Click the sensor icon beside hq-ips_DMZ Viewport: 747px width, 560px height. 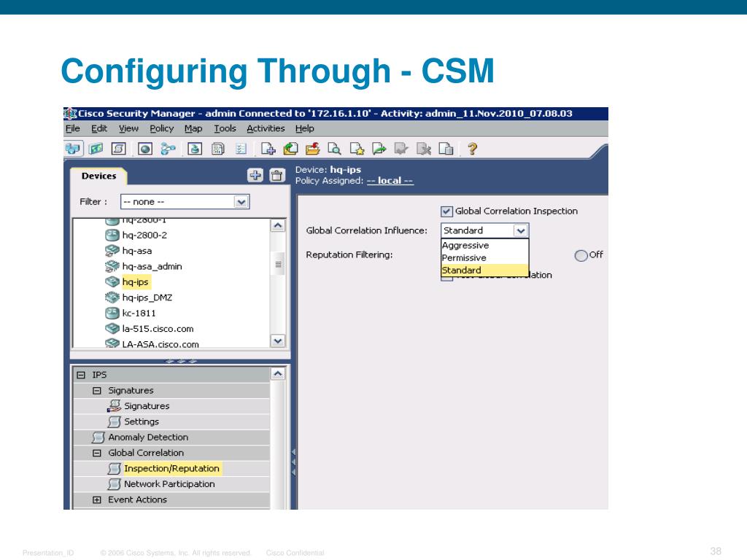112,297
